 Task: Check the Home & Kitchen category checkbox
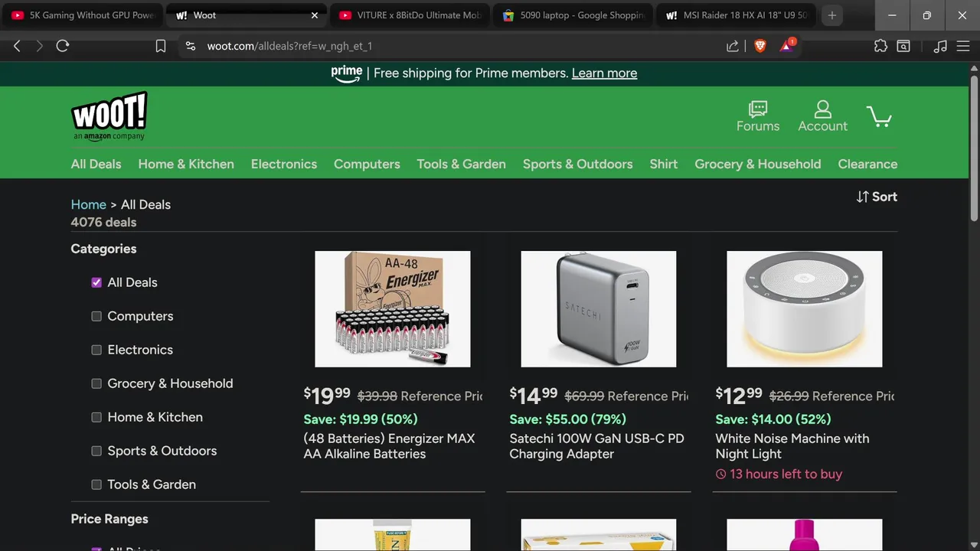coord(96,417)
